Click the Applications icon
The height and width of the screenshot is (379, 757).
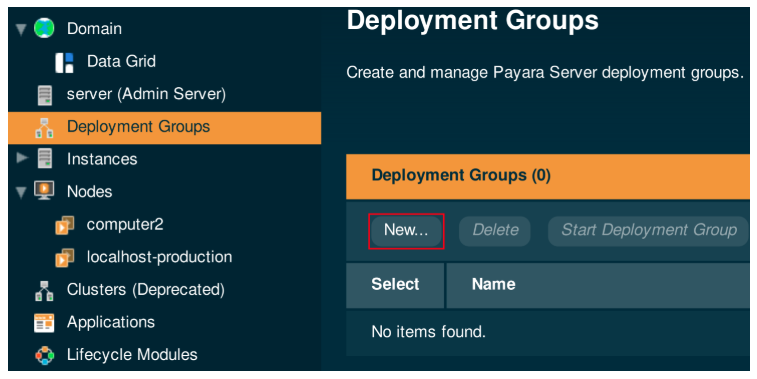[44, 323]
